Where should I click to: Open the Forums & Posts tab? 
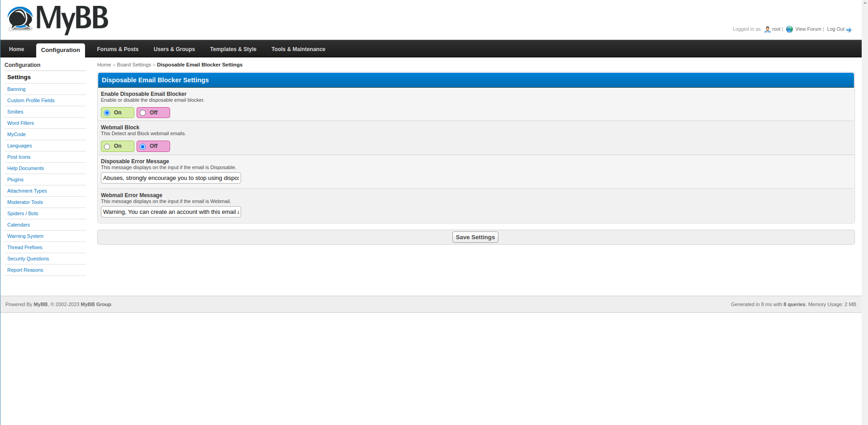pos(118,49)
